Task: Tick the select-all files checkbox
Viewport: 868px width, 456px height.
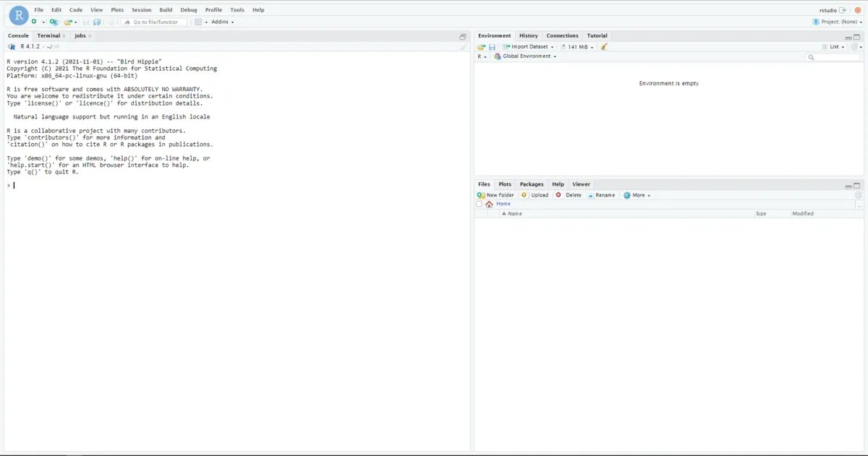Action: point(479,205)
